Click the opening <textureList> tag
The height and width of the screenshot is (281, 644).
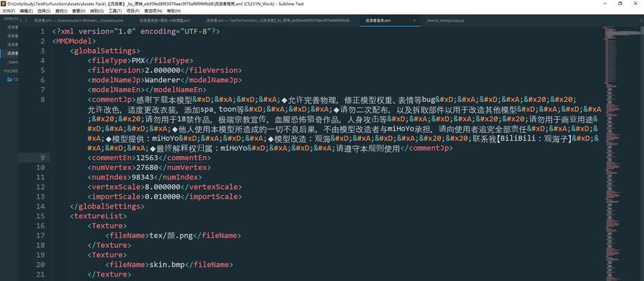point(98,216)
